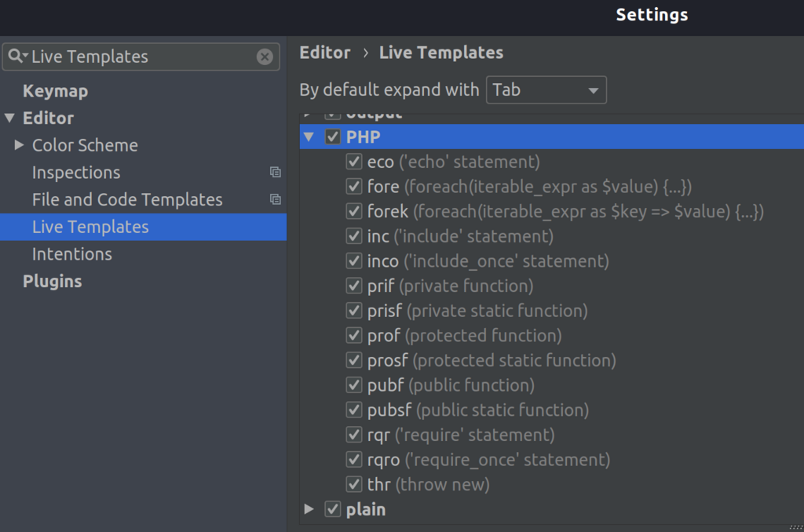Expand the Color Scheme settings node

coord(20,145)
